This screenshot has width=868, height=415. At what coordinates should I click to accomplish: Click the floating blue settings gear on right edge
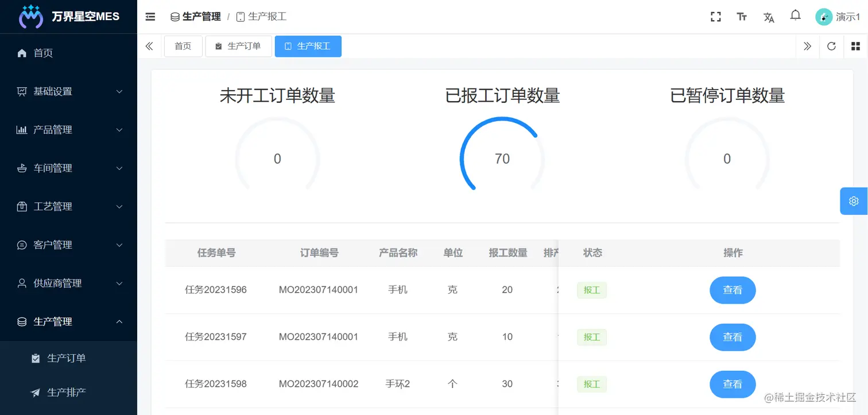coord(854,201)
